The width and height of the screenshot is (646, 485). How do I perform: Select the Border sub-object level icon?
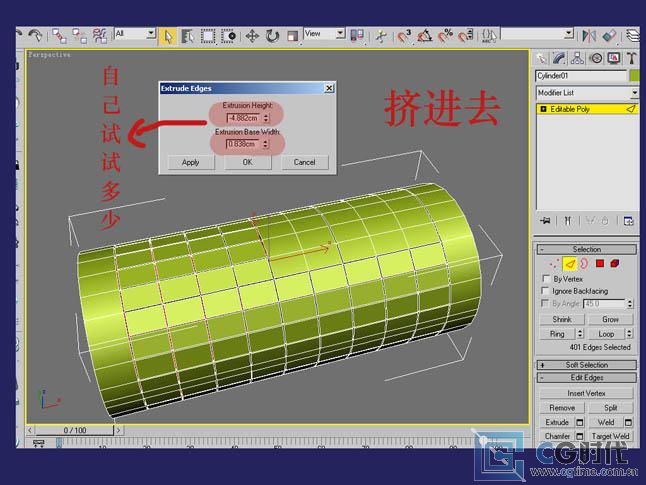click(x=584, y=263)
